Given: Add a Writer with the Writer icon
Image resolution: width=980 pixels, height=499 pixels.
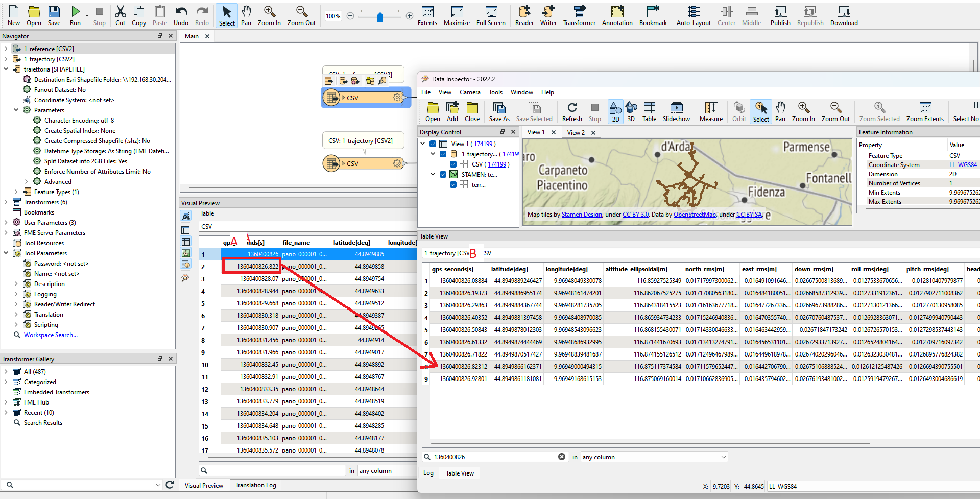Looking at the screenshot, I should pyautogui.click(x=548, y=15).
